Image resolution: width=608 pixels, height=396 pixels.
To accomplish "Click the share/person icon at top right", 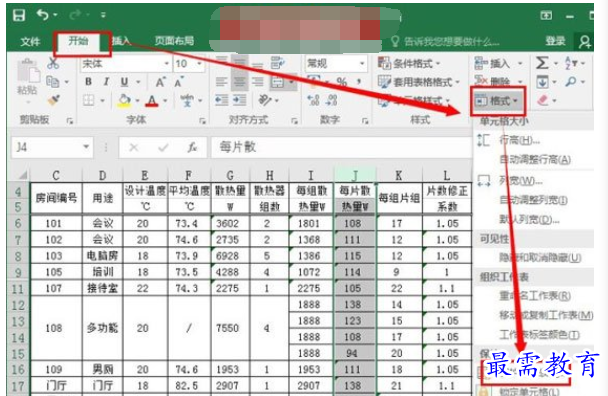I will tap(585, 41).
